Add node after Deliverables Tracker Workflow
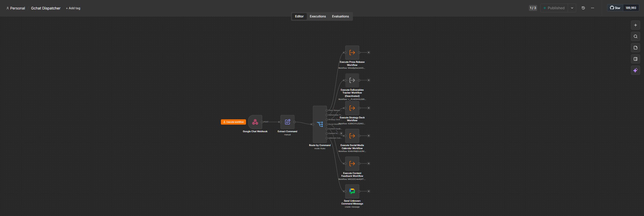The width and height of the screenshot is (644, 216). pos(369,80)
